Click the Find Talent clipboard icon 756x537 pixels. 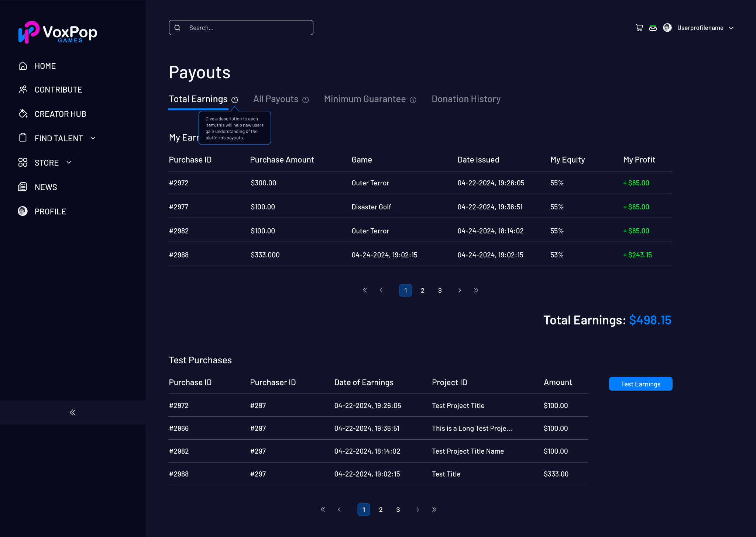pyautogui.click(x=23, y=138)
